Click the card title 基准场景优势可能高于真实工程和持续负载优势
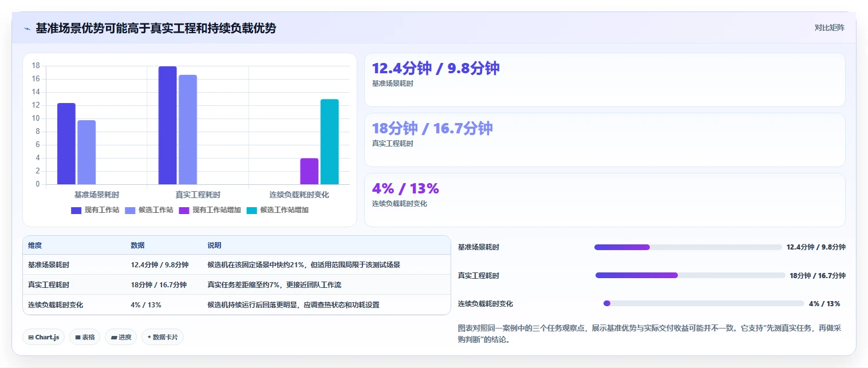Image resolution: width=868 pixels, height=368 pixels. (156, 28)
